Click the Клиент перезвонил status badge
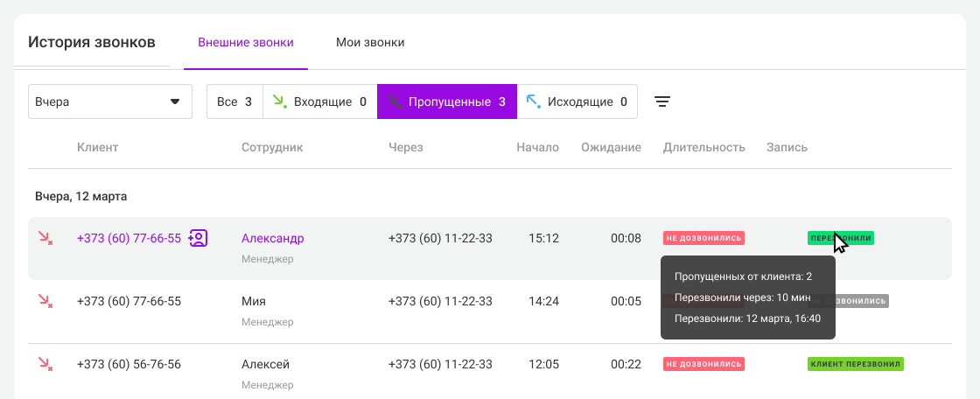 click(855, 364)
